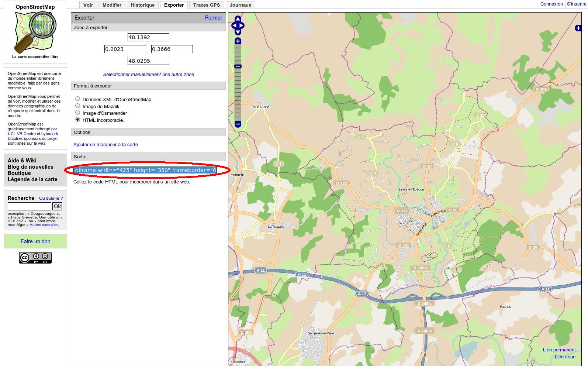Pan the map right with the arrow
This screenshot has width=588, height=368.
point(241,25)
